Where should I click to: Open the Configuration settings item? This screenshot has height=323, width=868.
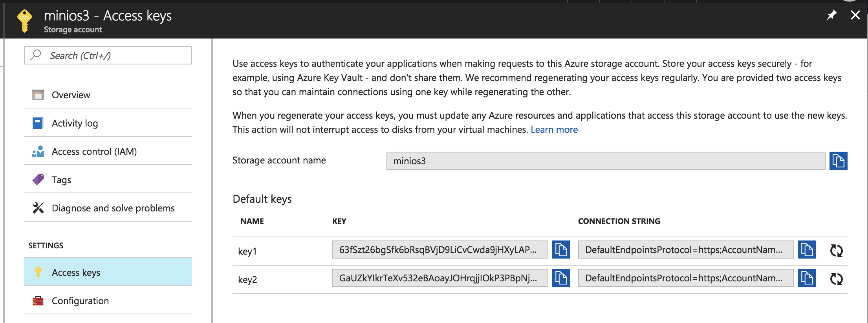108,301
